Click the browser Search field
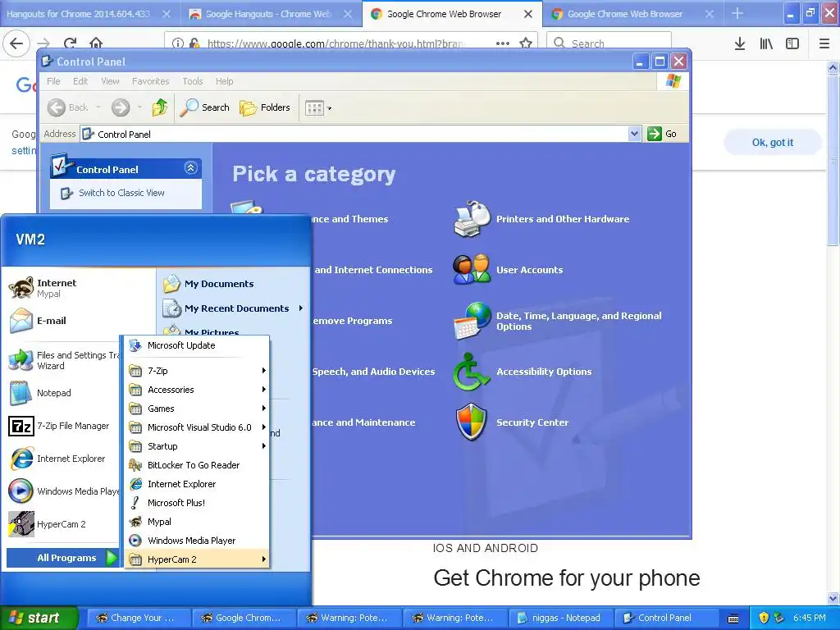The height and width of the screenshot is (630, 840). (609, 43)
